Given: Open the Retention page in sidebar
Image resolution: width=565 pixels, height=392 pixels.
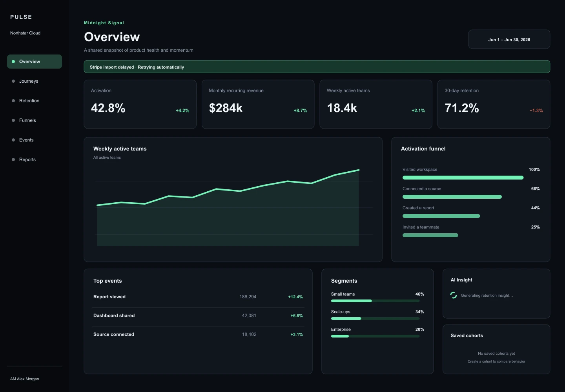Looking at the screenshot, I should 35,101.
